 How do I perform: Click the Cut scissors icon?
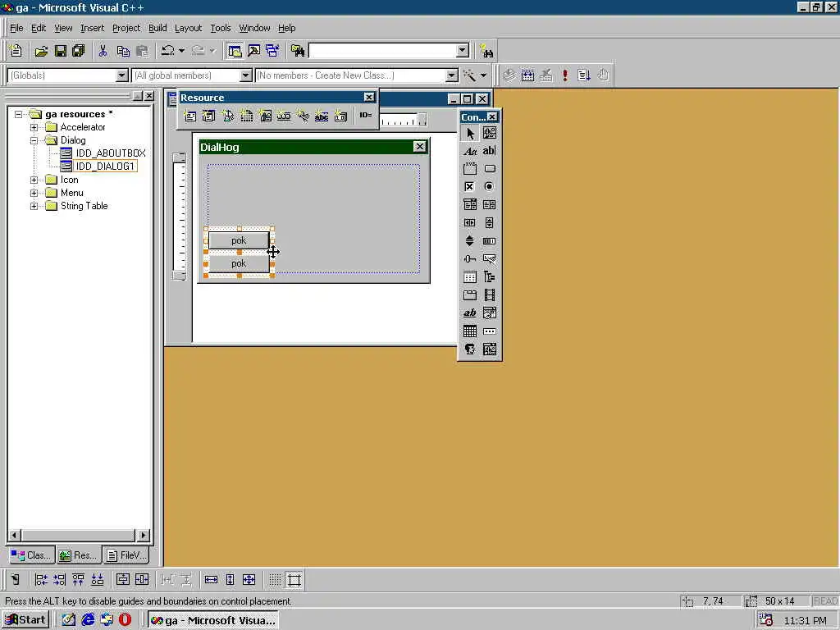[x=103, y=51]
